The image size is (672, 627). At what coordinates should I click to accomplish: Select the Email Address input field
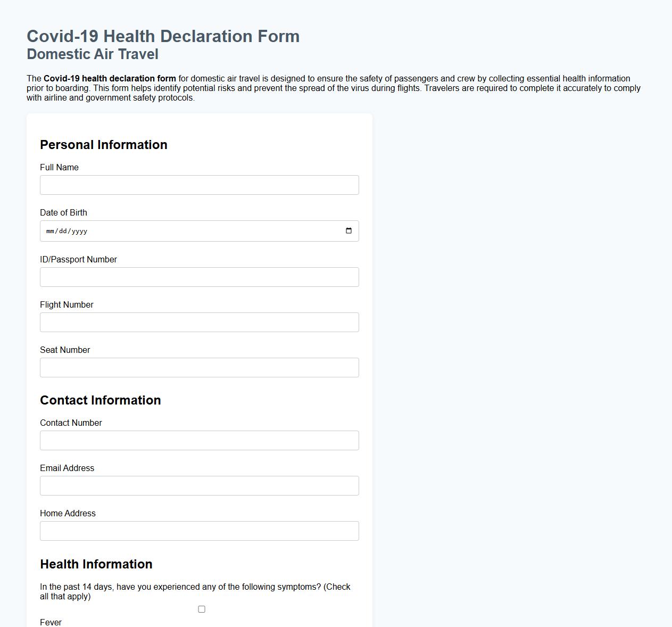pyautogui.click(x=199, y=485)
